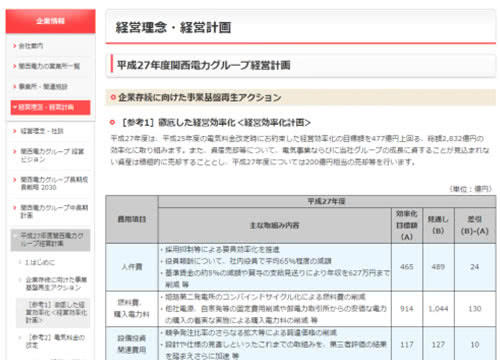Go to 関西電力の事業所一覧 in sidebar
This screenshot has width=500, height=360.
click(x=49, y=66)
